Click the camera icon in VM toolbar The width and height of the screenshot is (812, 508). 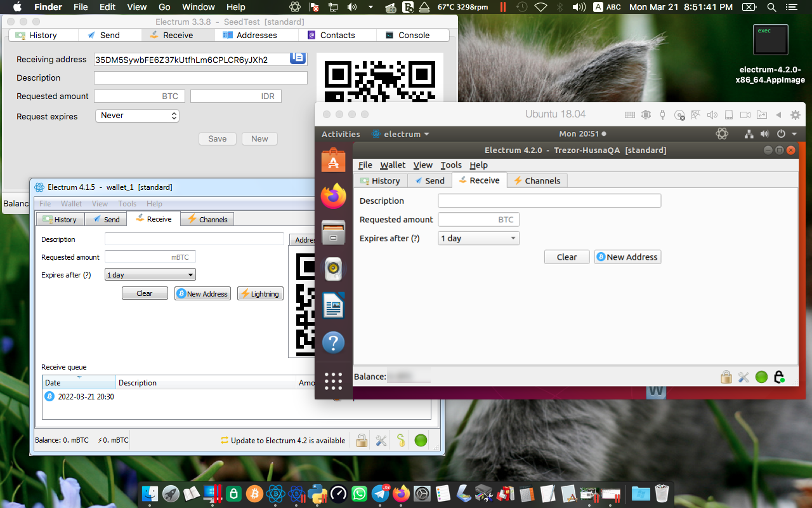point(745,115)
